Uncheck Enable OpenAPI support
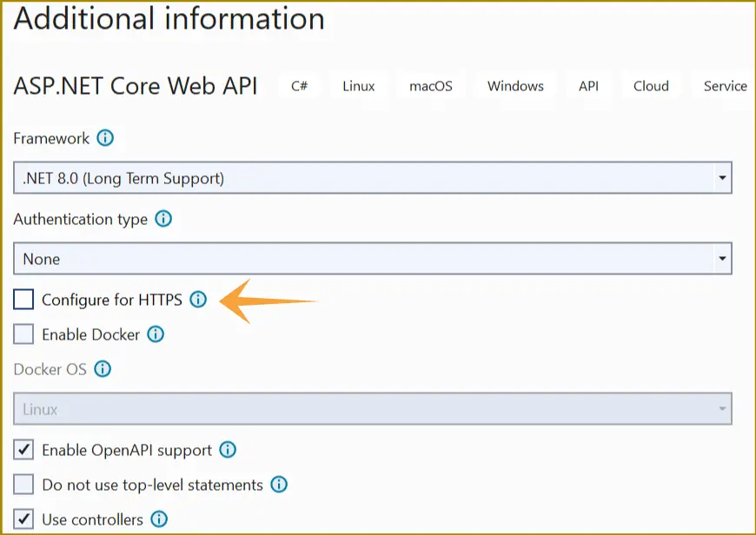This screenshot has height=535, width=756. point(23,450)
